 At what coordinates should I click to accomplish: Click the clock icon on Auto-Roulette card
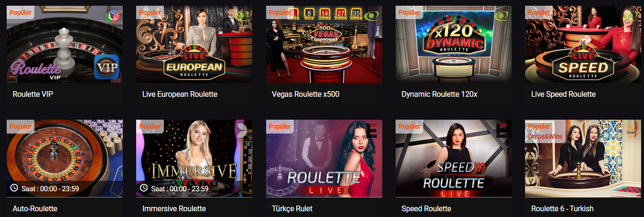click(x=14, y=188)
